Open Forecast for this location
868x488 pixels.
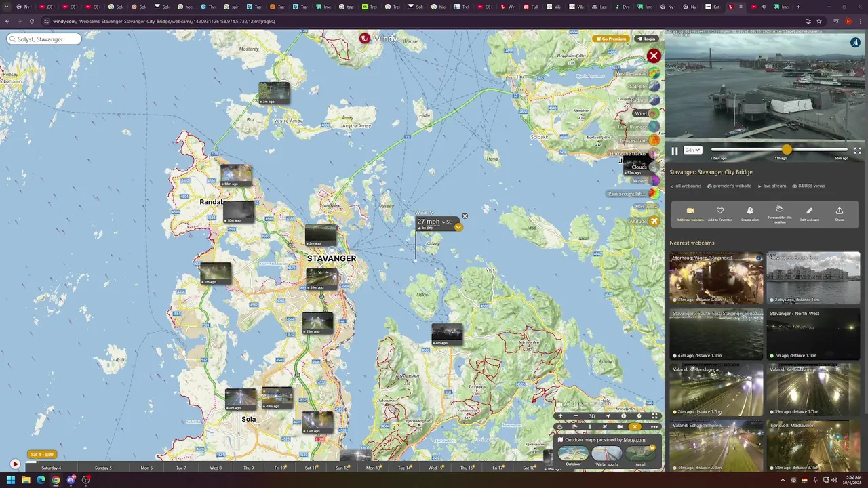(780, 214)
